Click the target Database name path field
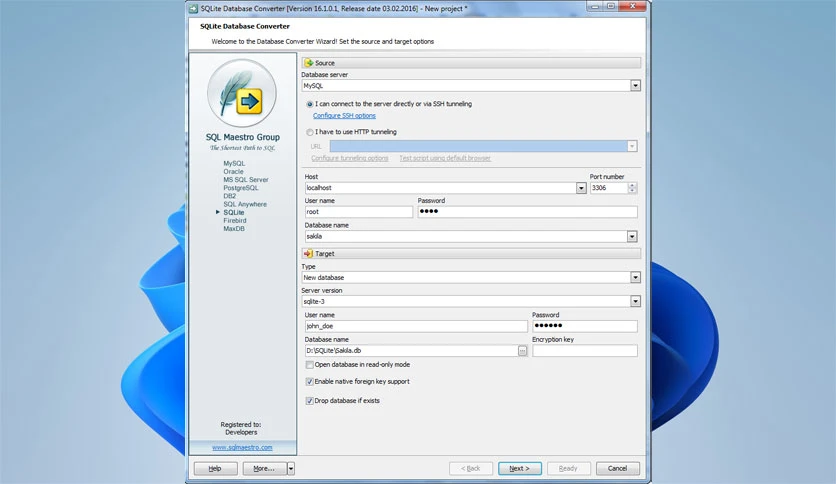The image size is (836, 484). (x=411, y=351)
